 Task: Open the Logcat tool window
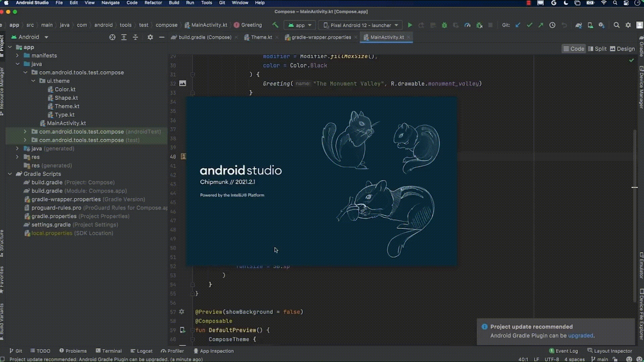pyautogui.click(x=141, y=351)
